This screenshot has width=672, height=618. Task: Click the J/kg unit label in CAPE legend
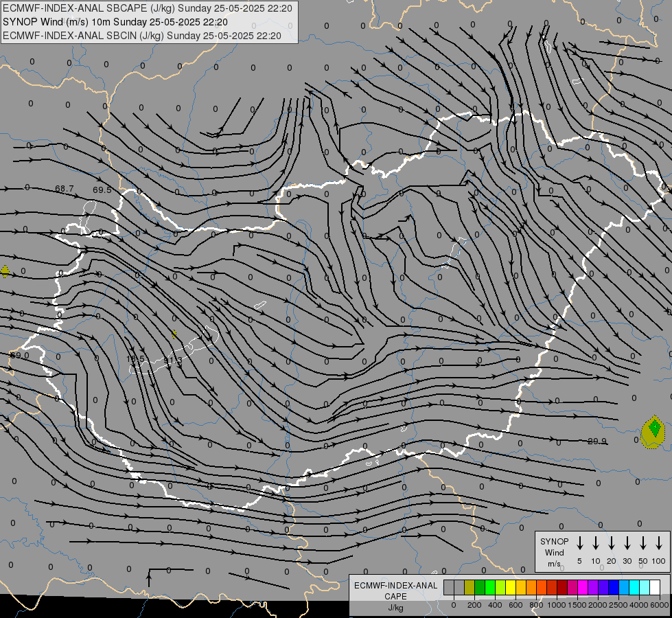[x=395, y=608]
